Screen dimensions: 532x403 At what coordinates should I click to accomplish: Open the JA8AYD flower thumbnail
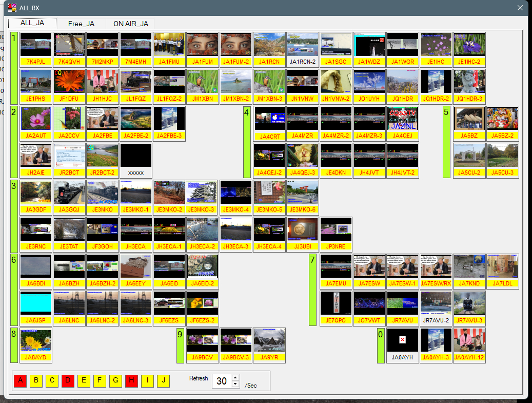(x=35, y=340)
